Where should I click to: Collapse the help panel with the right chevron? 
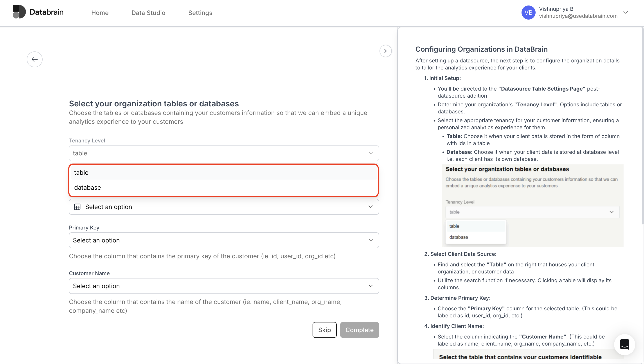(385, 51)
